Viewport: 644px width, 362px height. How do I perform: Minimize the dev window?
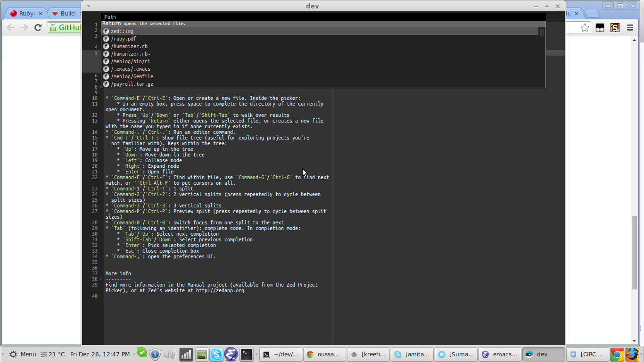pyautogui.click(x=536, y=6)
